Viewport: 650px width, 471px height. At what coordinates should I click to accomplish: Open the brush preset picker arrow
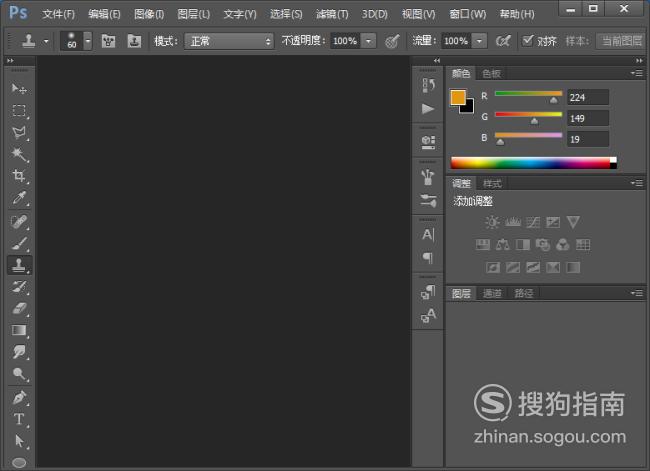87,41
